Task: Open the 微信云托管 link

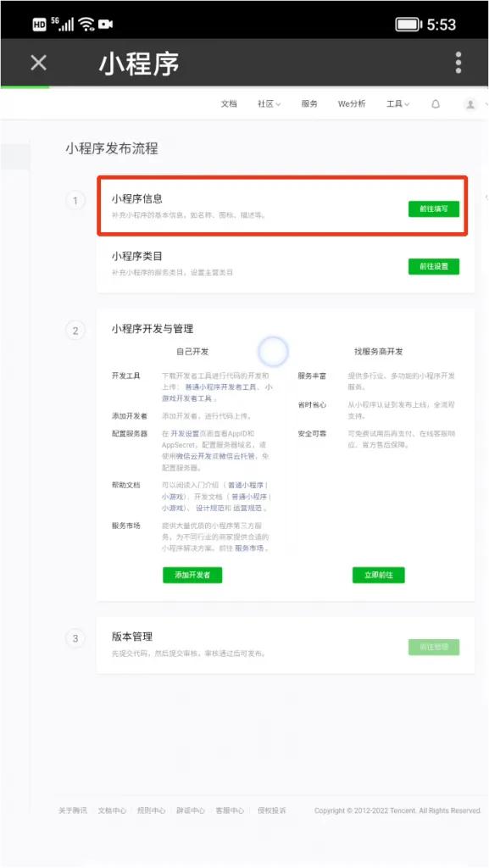Action: [236, 456]
